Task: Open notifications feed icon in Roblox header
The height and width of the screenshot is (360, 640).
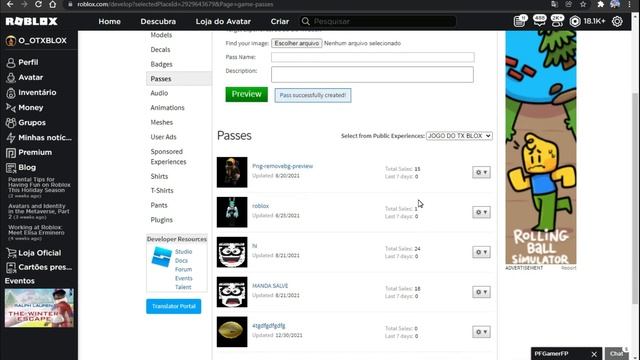Action: coord(520,21)
